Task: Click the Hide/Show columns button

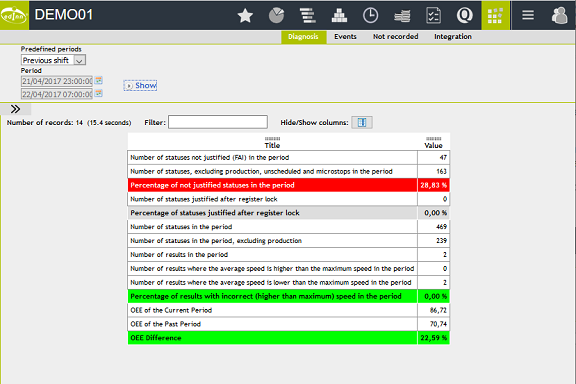Action: pyautogui.click(x=362, y=122)
